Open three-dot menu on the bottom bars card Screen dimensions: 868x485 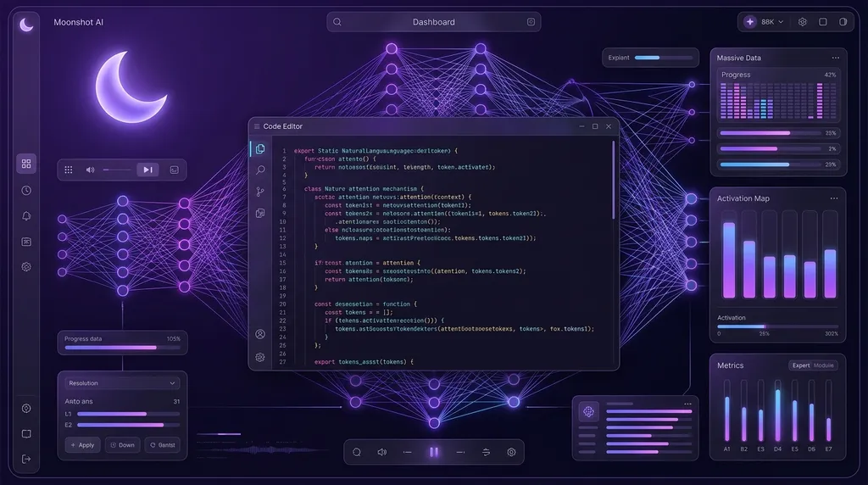click(x=687, y=404)
